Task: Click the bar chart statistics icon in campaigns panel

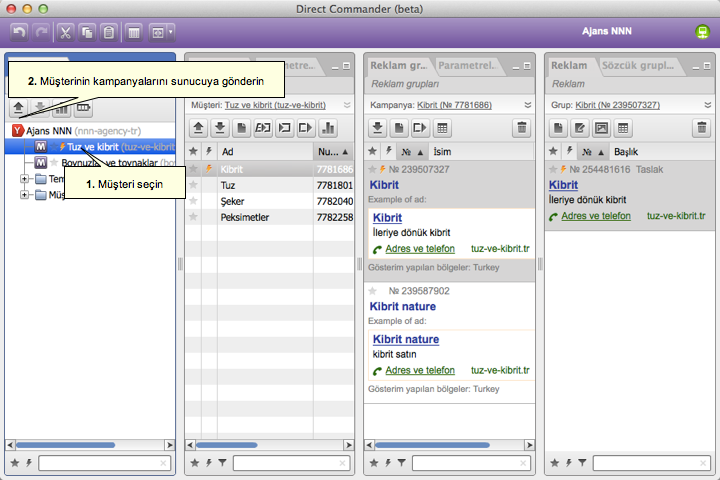Action: (328, 128)
